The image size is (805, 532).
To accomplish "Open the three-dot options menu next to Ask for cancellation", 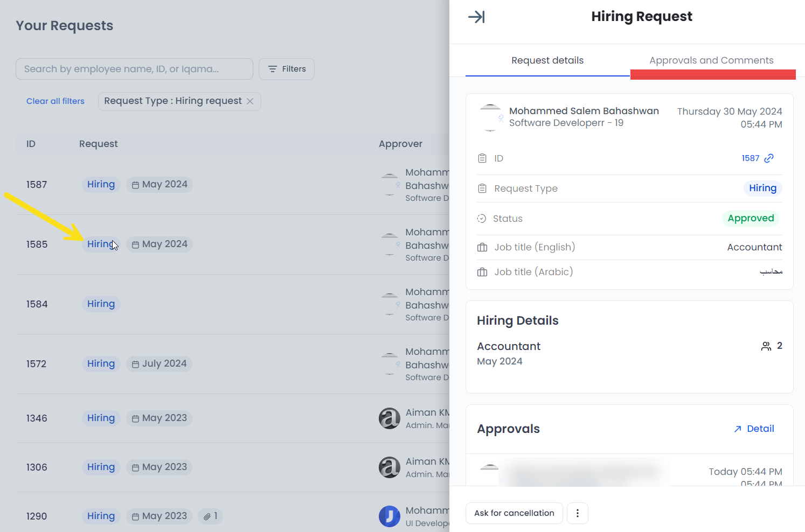I will (x=577, y=513).
